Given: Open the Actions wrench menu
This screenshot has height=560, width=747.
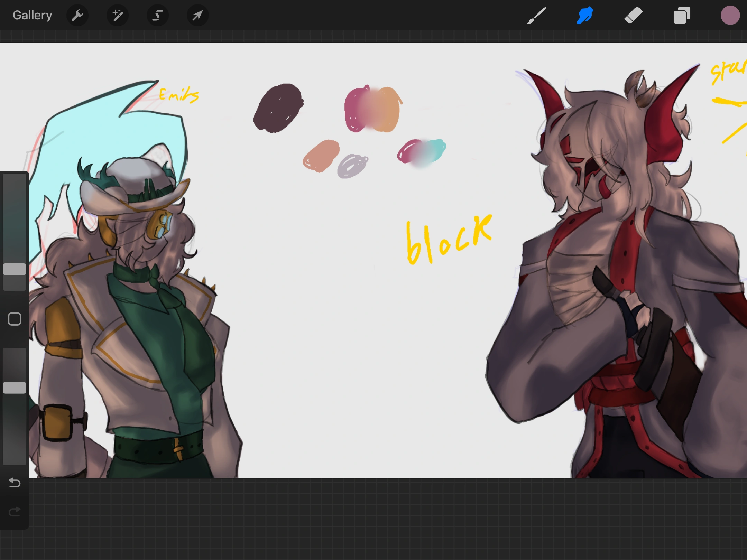Looking at the screenshot, I should tap(77, 15).
